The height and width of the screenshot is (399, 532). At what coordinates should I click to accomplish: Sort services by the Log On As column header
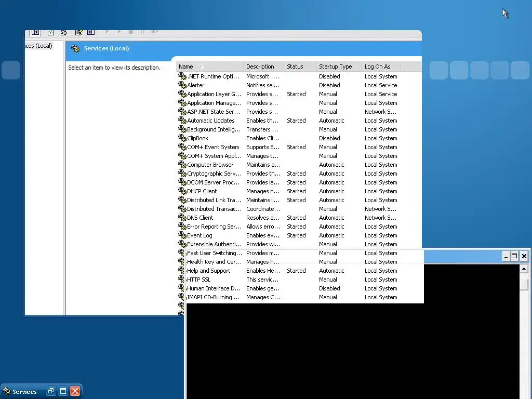(381, 66)
